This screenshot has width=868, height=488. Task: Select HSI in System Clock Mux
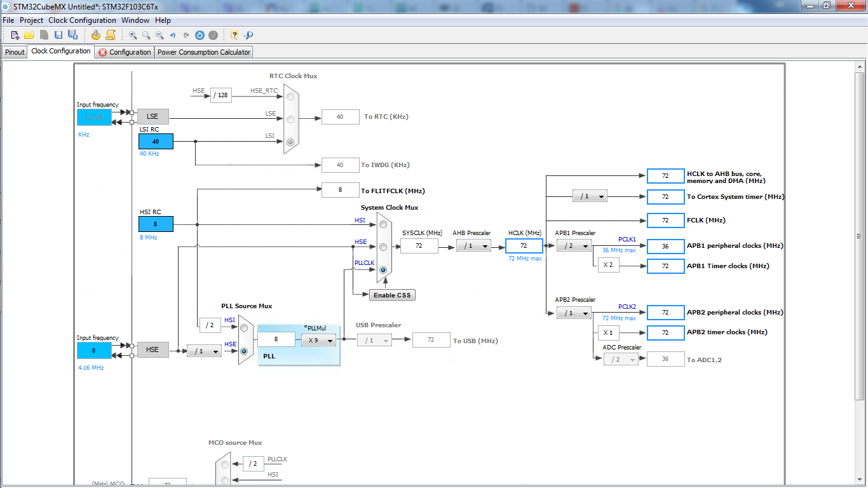pos(383,224)
